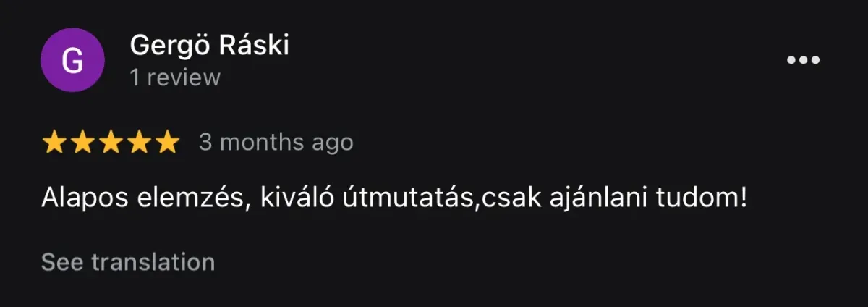Open the three-dot more options menu

coord(803,60)
